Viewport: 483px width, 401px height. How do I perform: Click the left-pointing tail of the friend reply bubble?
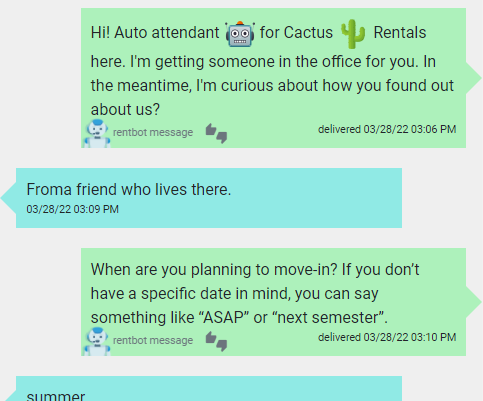click(8, 198)
